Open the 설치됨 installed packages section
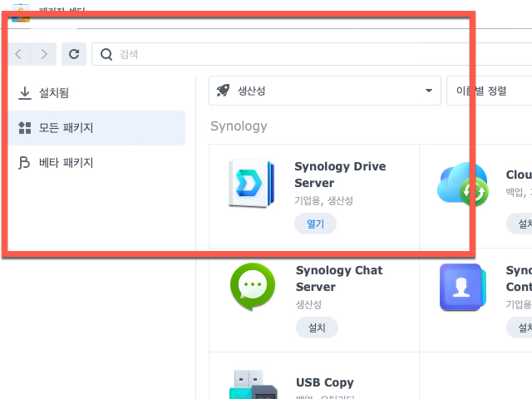532x399 pixels. [96, 92]
